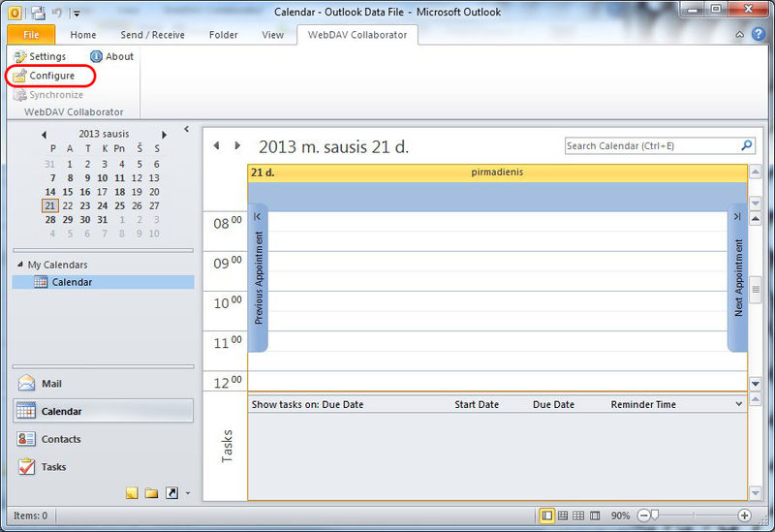
Task: Open the Configure buttons dropdown arrow
Action: point(188,493)
